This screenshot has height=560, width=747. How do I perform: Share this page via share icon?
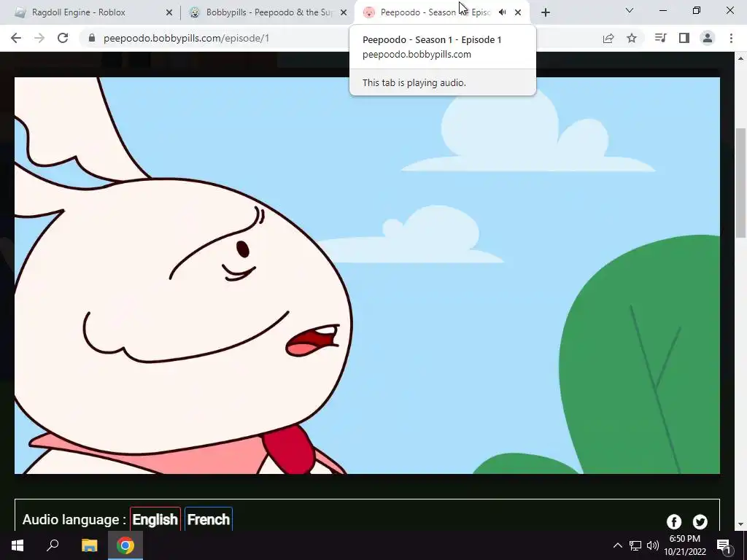point(608,38)
